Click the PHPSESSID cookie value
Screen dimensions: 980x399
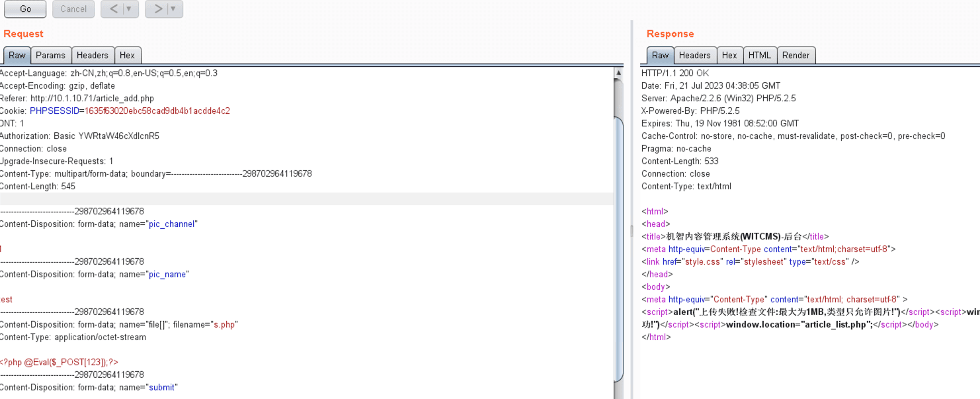(x=157, y=111)
